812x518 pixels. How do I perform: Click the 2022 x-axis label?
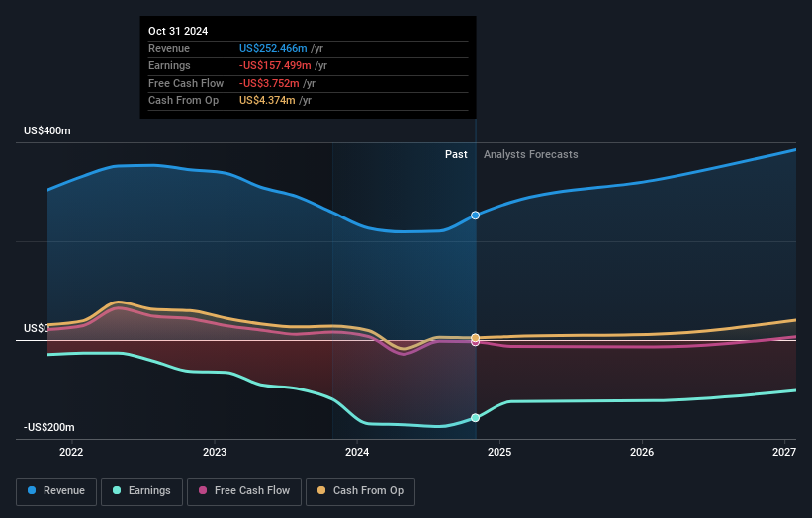tap(71, 452)
